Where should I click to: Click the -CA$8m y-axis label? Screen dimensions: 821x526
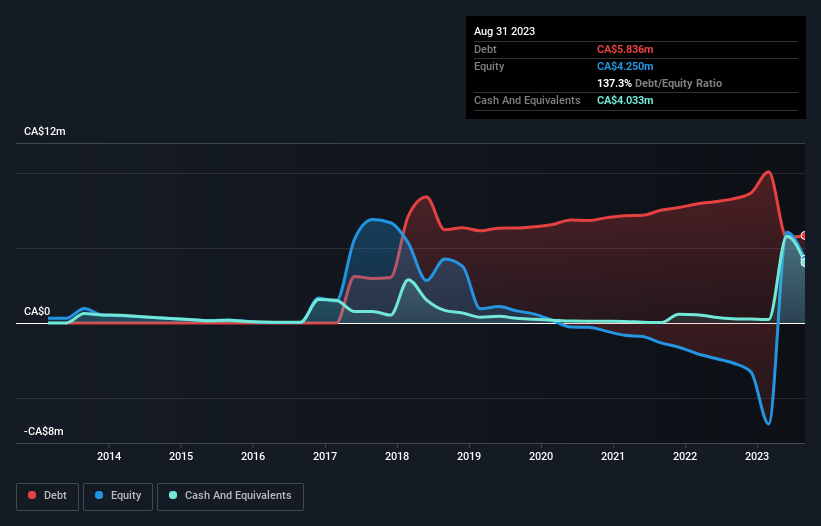43,431
